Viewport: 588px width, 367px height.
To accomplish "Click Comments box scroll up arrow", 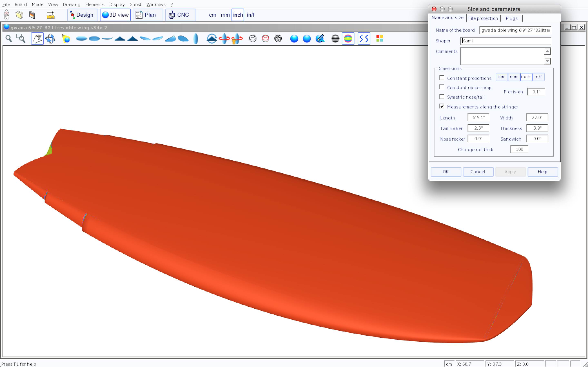I will click(547, 51).
